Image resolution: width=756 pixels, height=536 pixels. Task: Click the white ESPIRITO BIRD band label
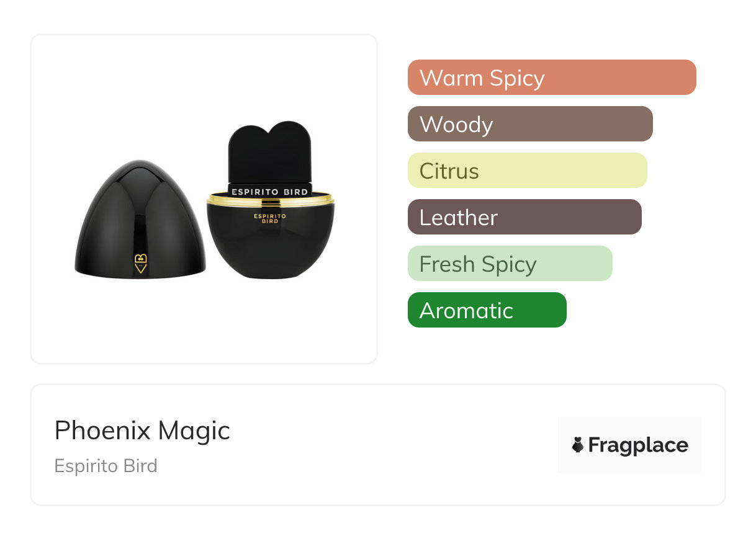(270, 192)
